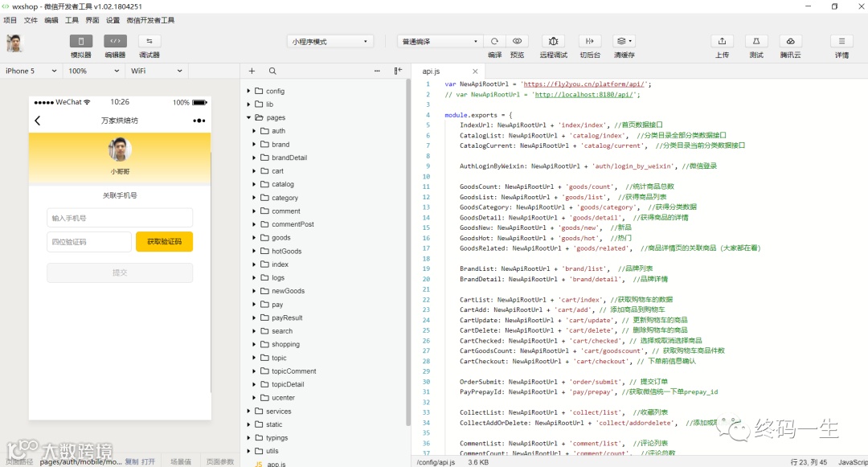Screen dimensions: 868x467
Task: Toggle the simulator (模拟器) panel
Action: [x=80, y=41]
